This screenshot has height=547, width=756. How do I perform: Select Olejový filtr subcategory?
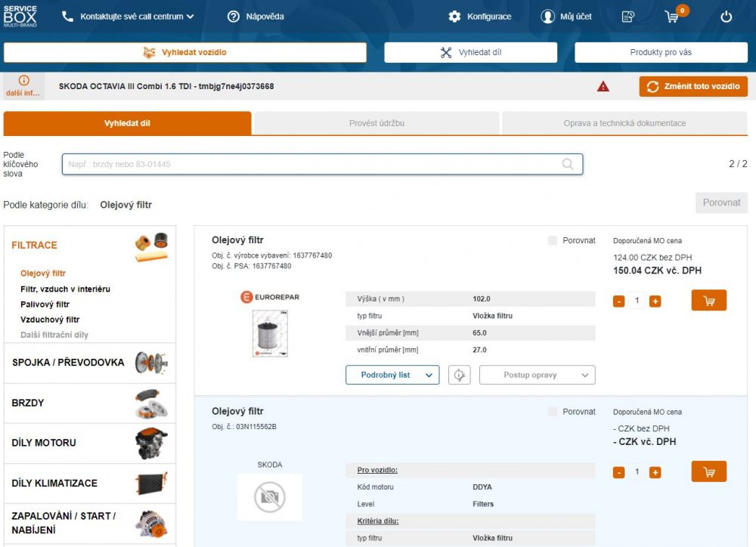pyautogui.click(x=43, y=273)
